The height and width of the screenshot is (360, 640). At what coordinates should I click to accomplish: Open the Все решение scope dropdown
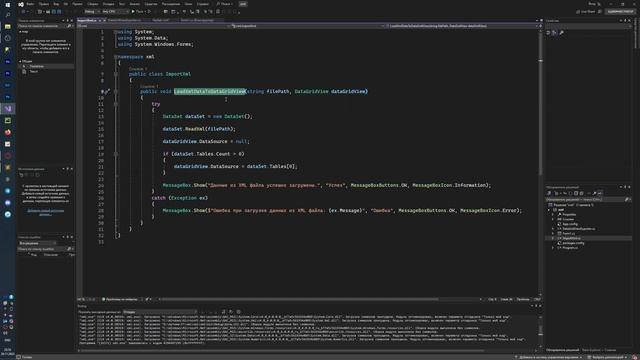pyautogui.click(x=37, y=243)
